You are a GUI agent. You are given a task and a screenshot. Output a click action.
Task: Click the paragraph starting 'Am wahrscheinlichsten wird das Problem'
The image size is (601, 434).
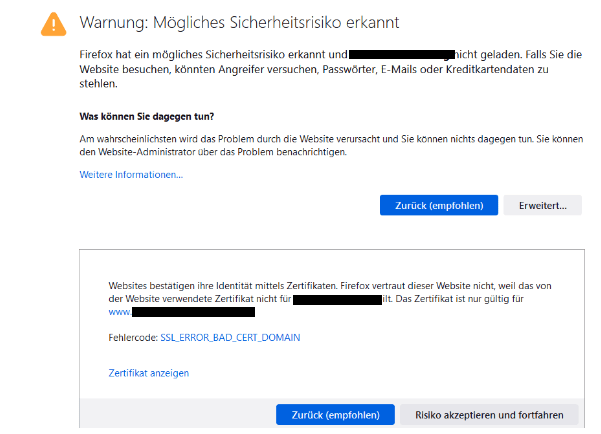[x=331, y=145]
